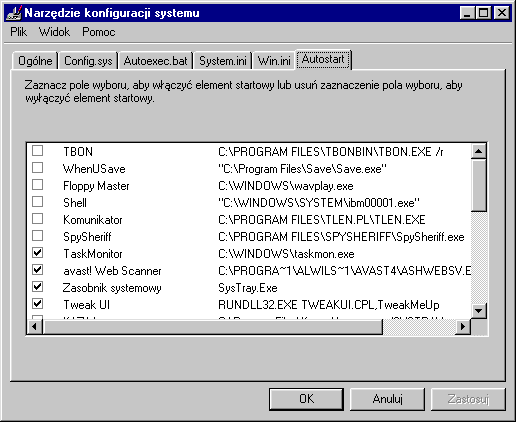Check the Floppy Master startup item
Screen dimensions: 516x422
(x=38, y=185)
